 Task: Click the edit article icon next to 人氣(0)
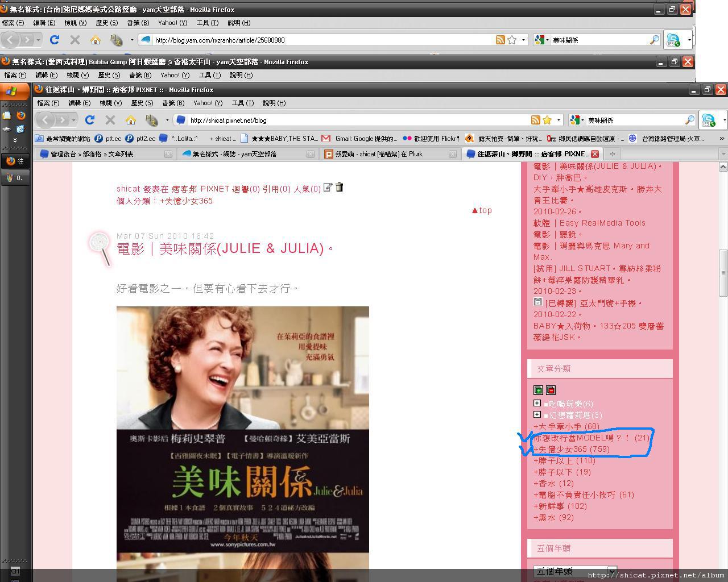[328, 187]
